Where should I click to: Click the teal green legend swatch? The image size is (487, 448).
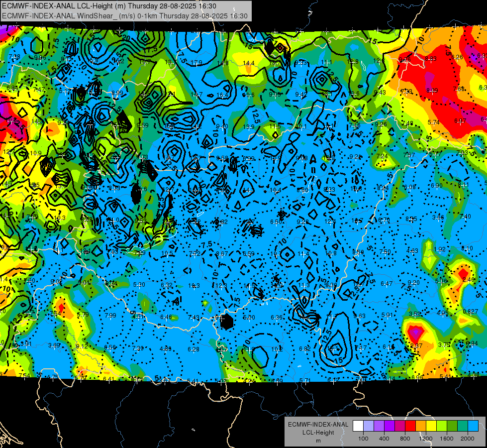(463, 426)
